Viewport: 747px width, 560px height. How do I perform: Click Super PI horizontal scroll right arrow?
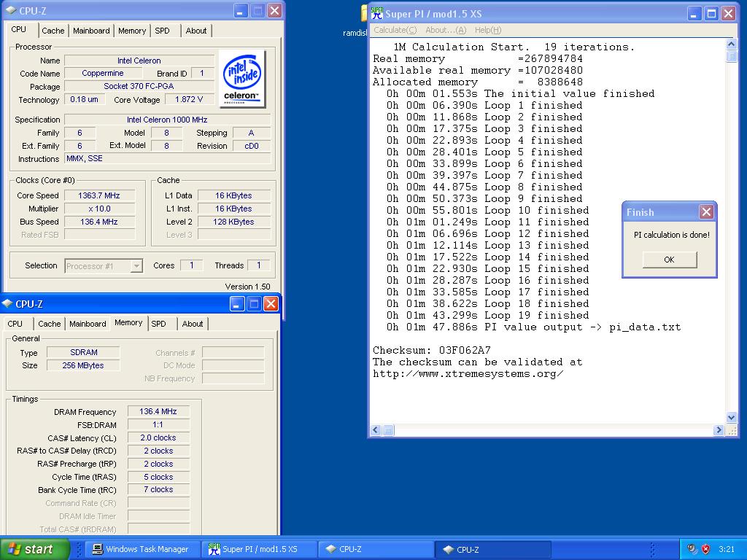tap(719, 430)
